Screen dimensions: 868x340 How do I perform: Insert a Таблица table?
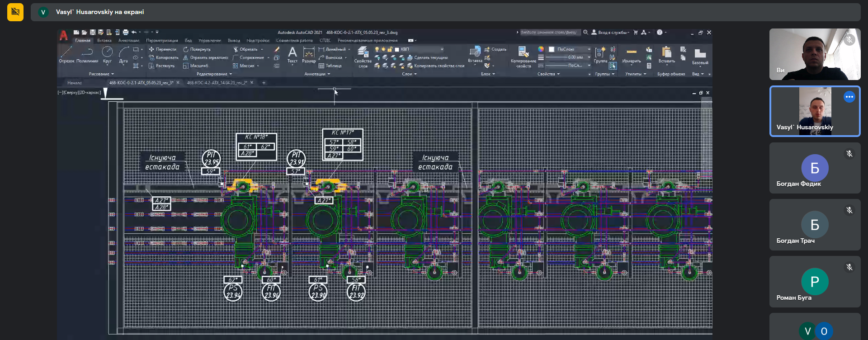click(330, 66)
